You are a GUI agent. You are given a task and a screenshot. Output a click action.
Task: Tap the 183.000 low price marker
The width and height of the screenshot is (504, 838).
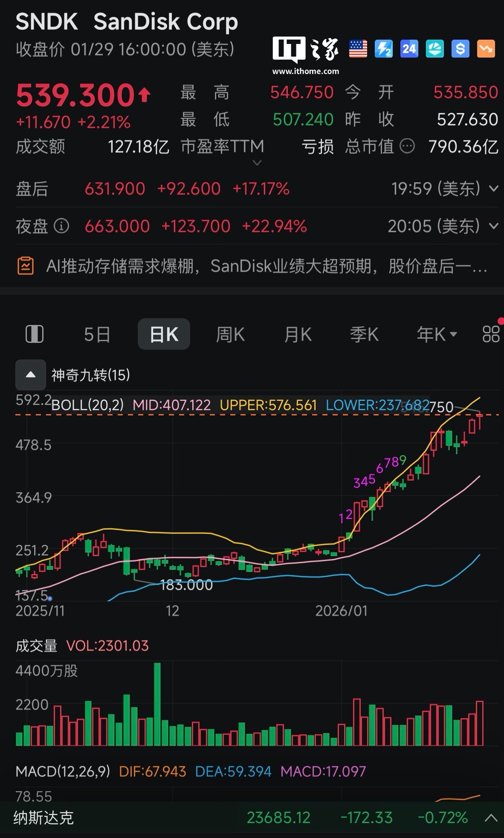coord(186,585)
